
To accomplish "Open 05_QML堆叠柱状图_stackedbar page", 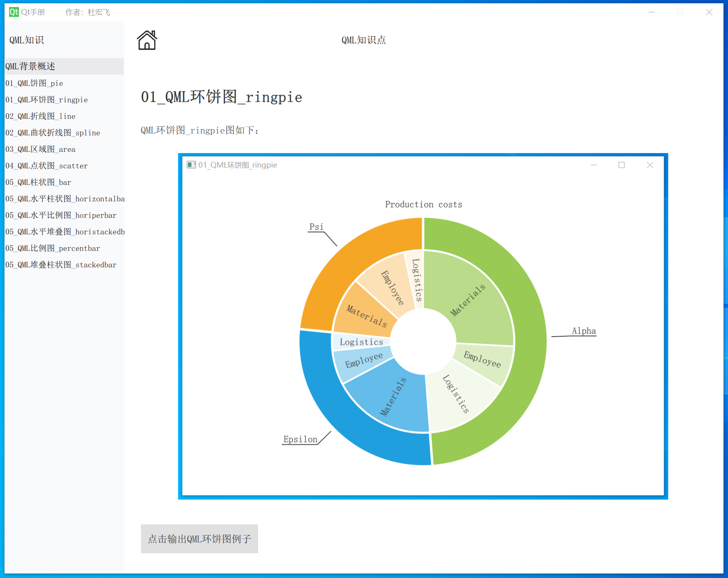I will (x=64, y=264).
